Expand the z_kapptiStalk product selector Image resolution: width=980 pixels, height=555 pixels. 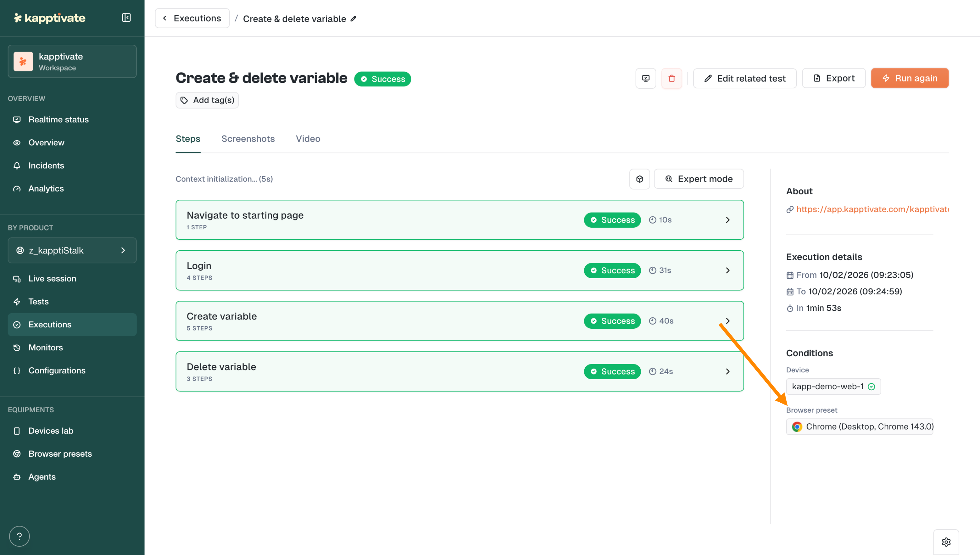pos(72,250)
